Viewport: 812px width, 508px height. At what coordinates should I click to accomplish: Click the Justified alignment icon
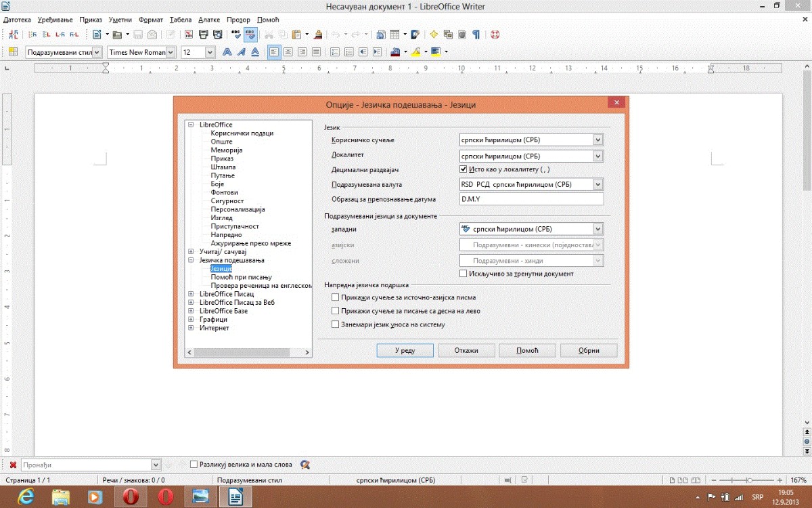pos(316,52)
